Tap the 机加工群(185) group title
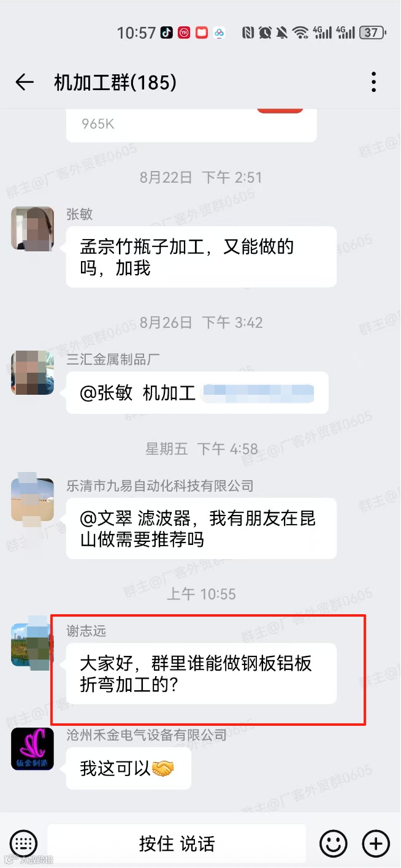 (x=115, y=83)
